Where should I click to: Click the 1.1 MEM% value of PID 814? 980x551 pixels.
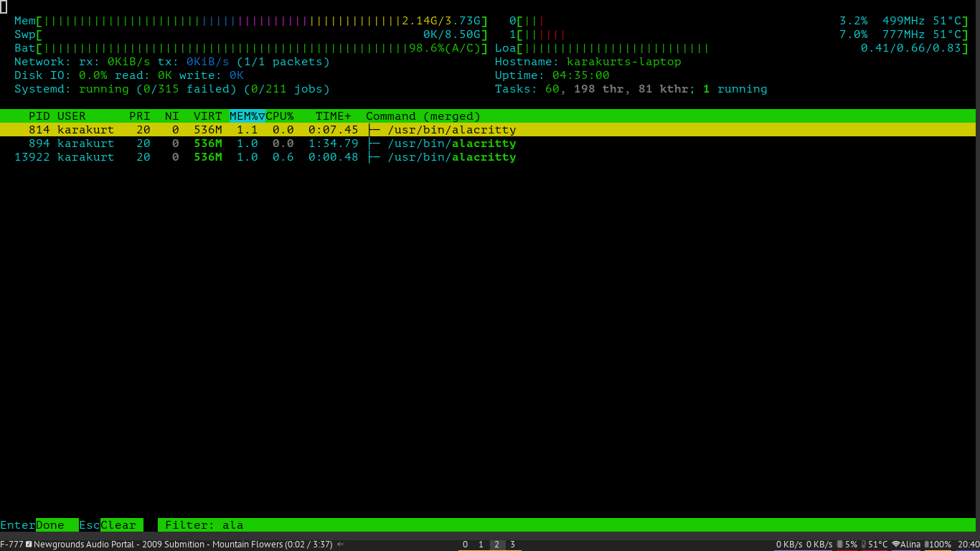[248, 130]
